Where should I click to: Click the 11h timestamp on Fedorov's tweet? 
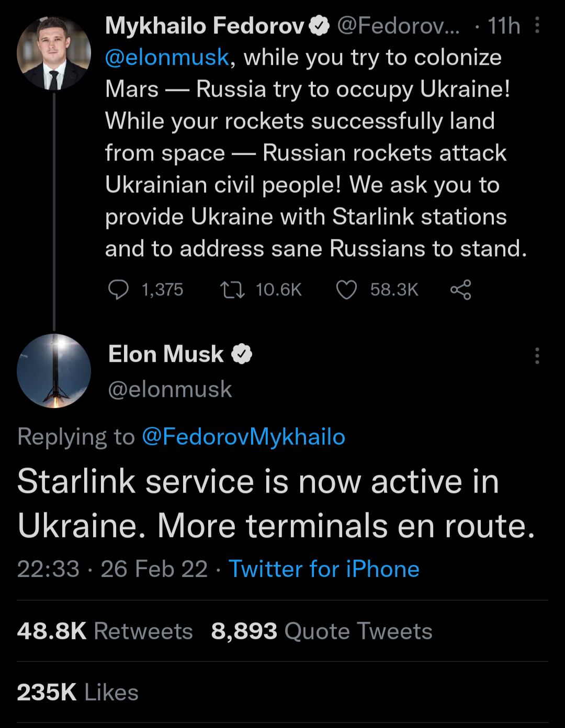[x=504, y=26]
